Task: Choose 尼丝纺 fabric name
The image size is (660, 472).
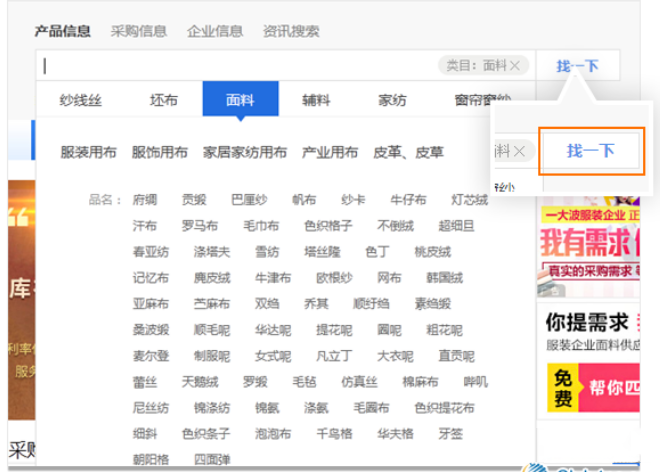Action: pos(151,408)
